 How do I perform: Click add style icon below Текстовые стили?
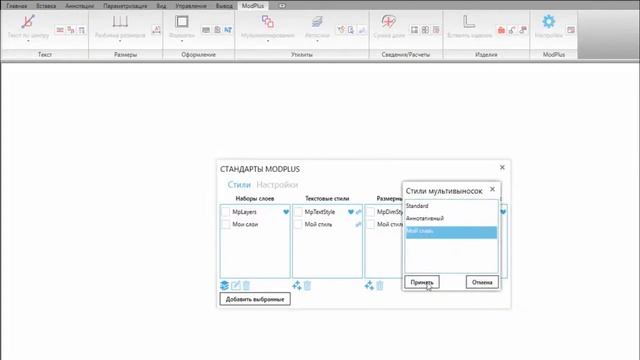tap(297, 285)
